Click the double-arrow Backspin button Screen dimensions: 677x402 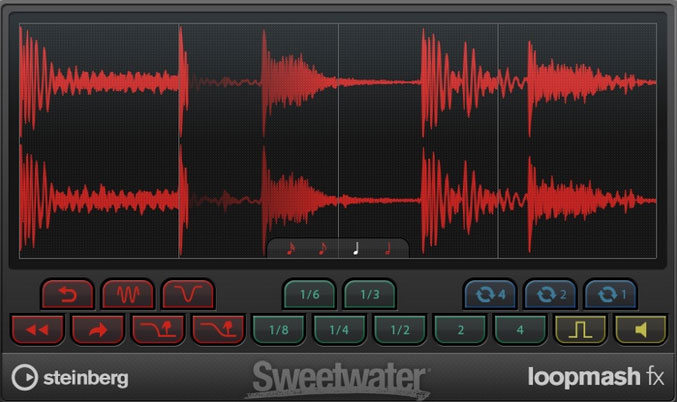point(38,330)
